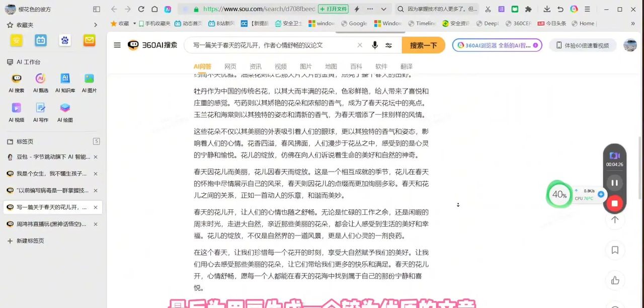The width and height of the screenshot is (644, 308).
Task: Stop recording with the red button
Action: 614,203
